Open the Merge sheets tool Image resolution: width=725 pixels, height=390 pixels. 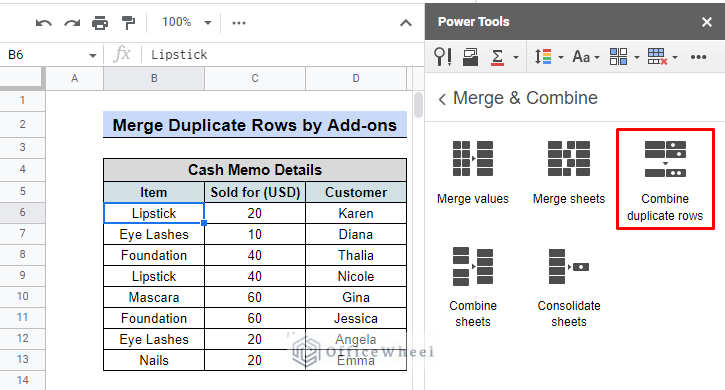(x=569, y=173)
